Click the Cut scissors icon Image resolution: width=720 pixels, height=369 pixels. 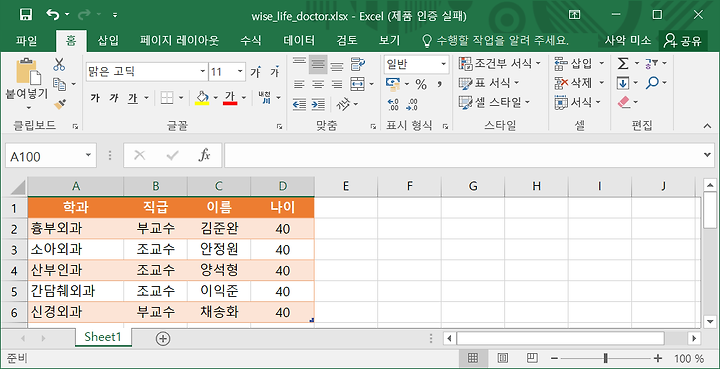[x=59, y=64]
